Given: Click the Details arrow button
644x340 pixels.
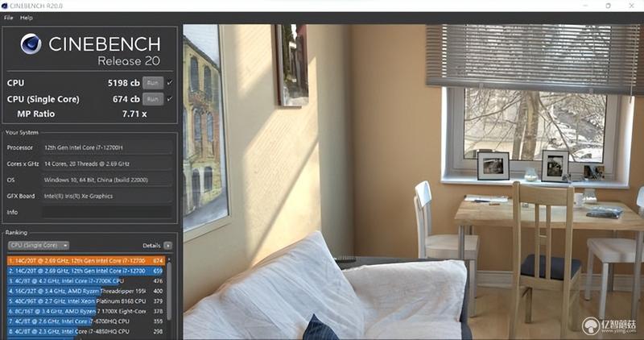Looking at the screenshot, I should pyautogui.click(x=168, y=246).
